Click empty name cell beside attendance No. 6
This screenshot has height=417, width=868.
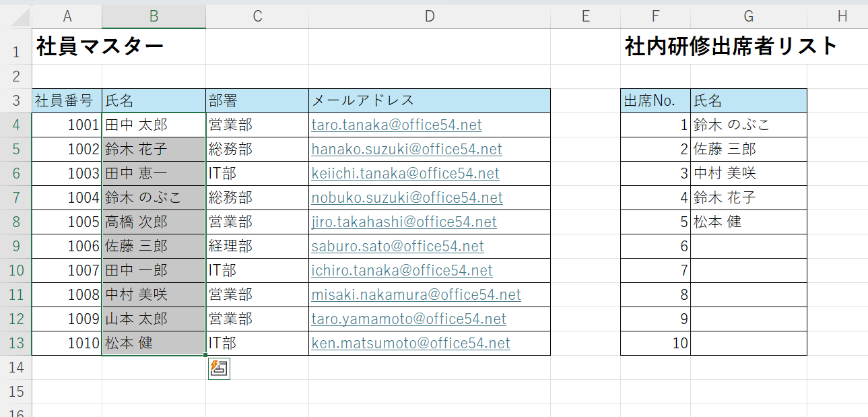[749, 247]
